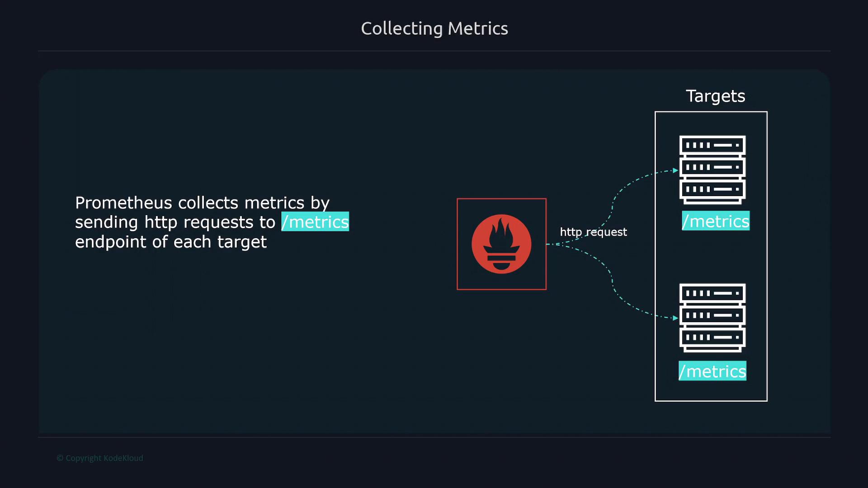Click the "Prometheus collects metrics by" line
This screenshot has height=488, width=868.
pos(202,203)
